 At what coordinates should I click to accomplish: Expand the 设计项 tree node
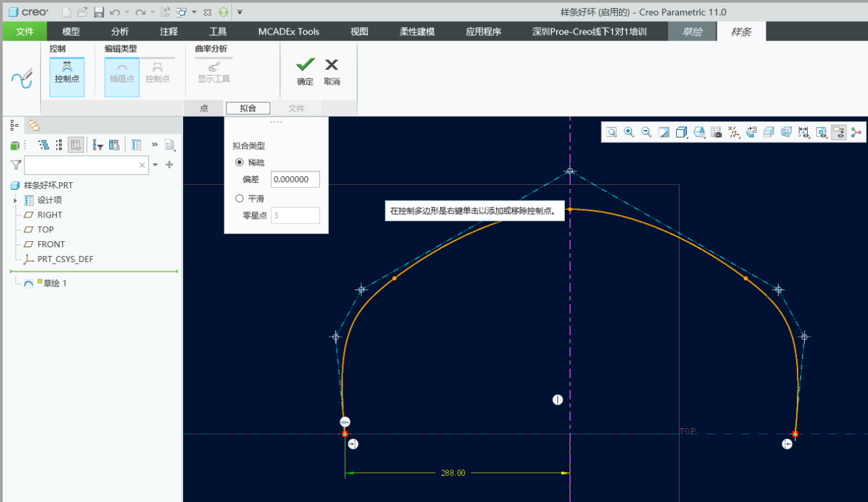tap(16, 201)
